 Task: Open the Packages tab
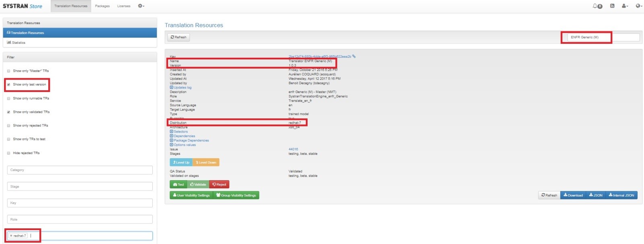pos(103,6)
